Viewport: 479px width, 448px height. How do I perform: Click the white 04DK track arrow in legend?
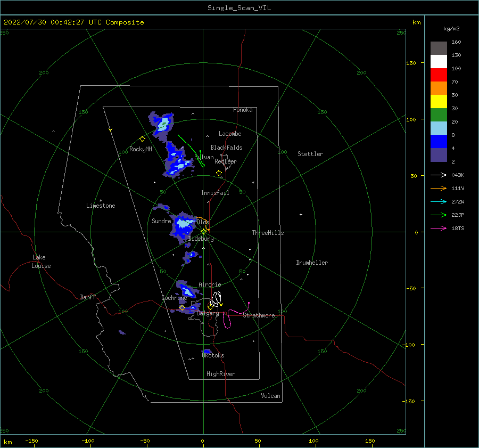tap(439, 175)
